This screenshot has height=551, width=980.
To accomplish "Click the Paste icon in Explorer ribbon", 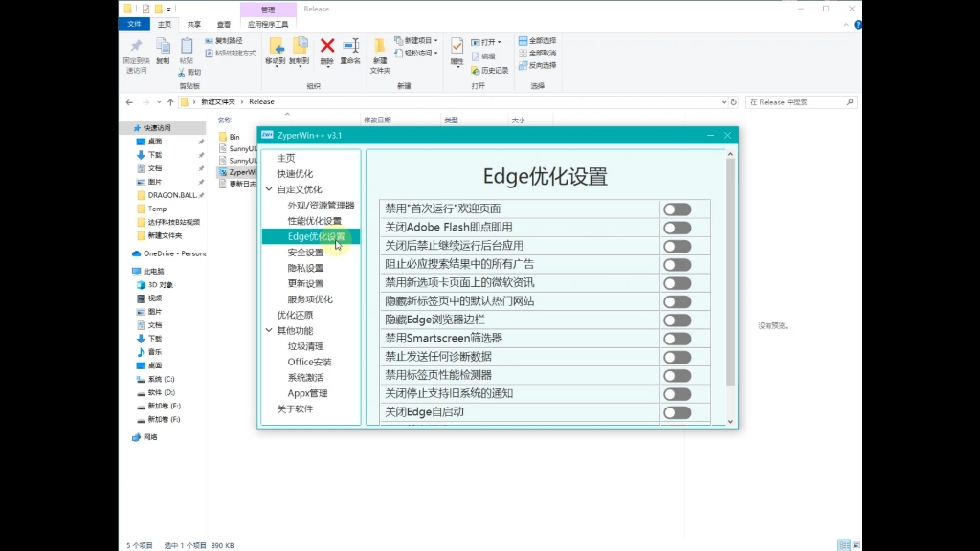I will pyautogui.click(x=187, y=46).
